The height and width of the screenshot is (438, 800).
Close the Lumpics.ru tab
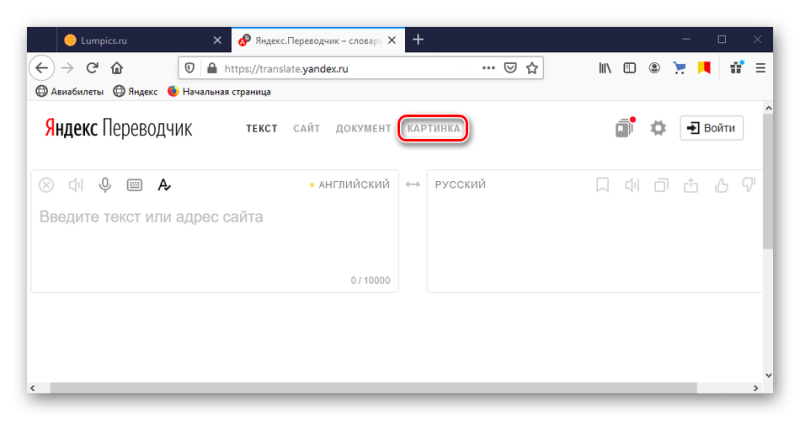point(217,40)
